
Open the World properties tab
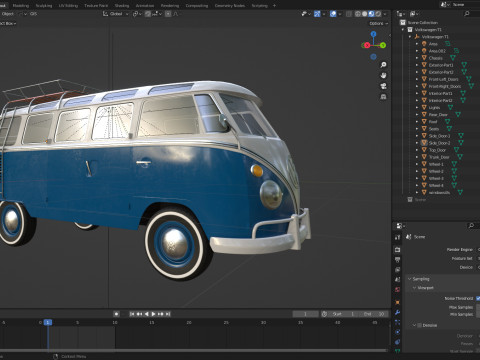(397, 290)
